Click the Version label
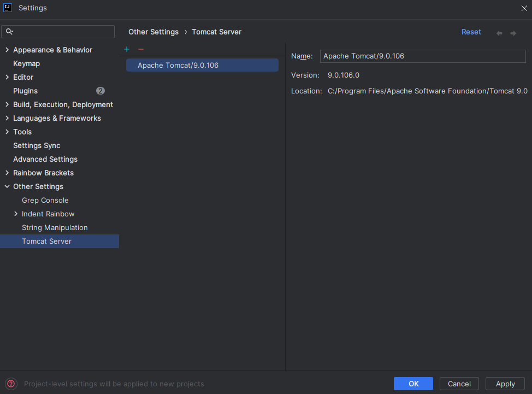This screenshot has width=532, height=394. click(305, 75)
